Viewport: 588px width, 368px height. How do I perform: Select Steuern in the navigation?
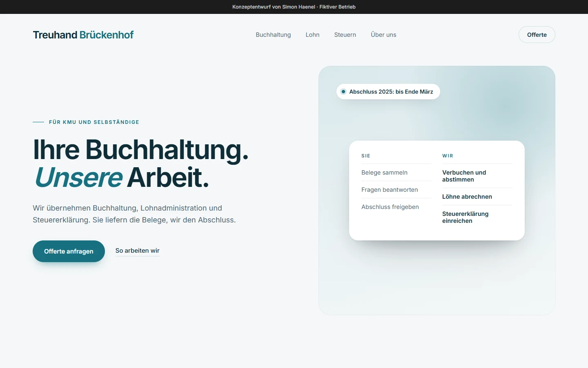[345, 35]
